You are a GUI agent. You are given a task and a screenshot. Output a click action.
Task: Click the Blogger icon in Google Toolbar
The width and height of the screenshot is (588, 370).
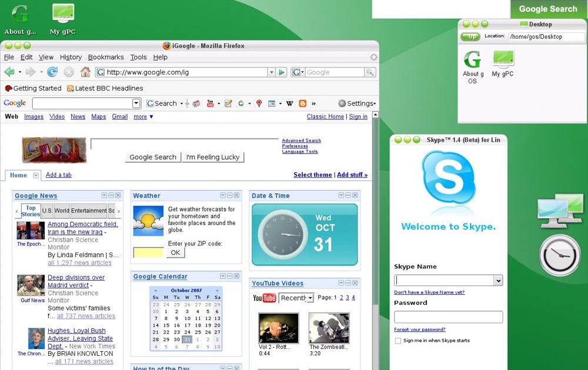click(x=302, y=103)
